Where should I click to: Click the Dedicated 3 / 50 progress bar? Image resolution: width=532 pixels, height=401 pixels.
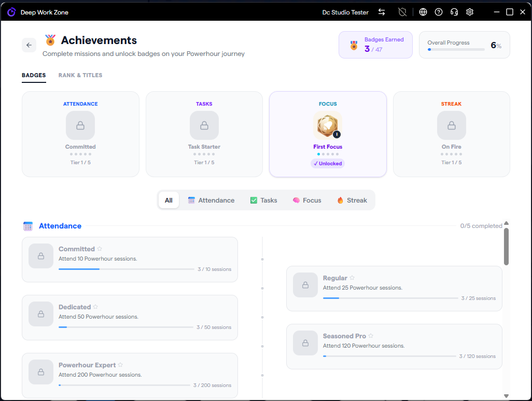(126, 327)
